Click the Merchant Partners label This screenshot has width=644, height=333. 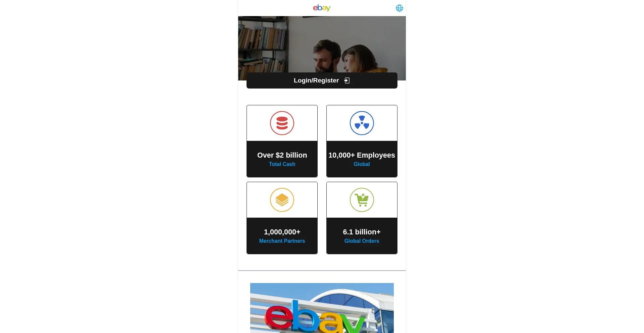coord(282,241)
